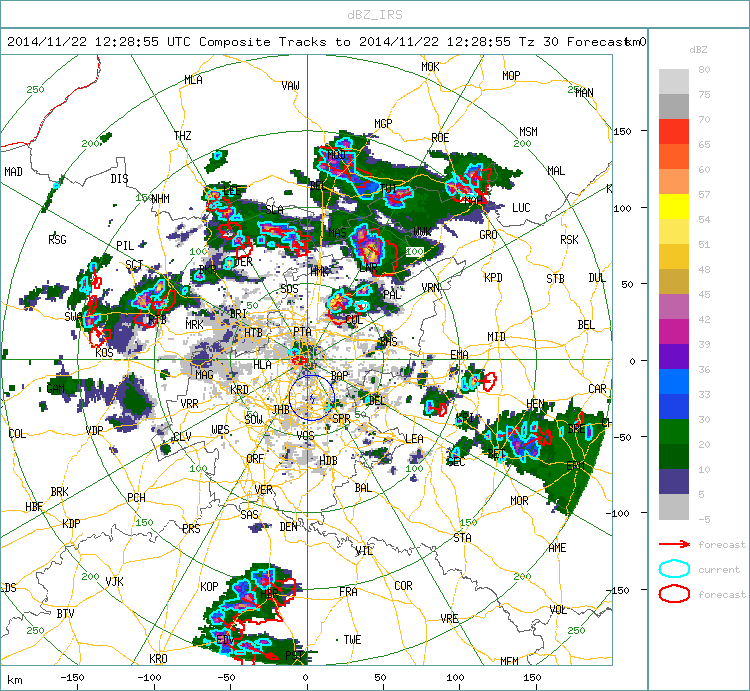Screen dimensions: 750x691
Task: Select the KPD station label
Action: (x=493, y=277)
